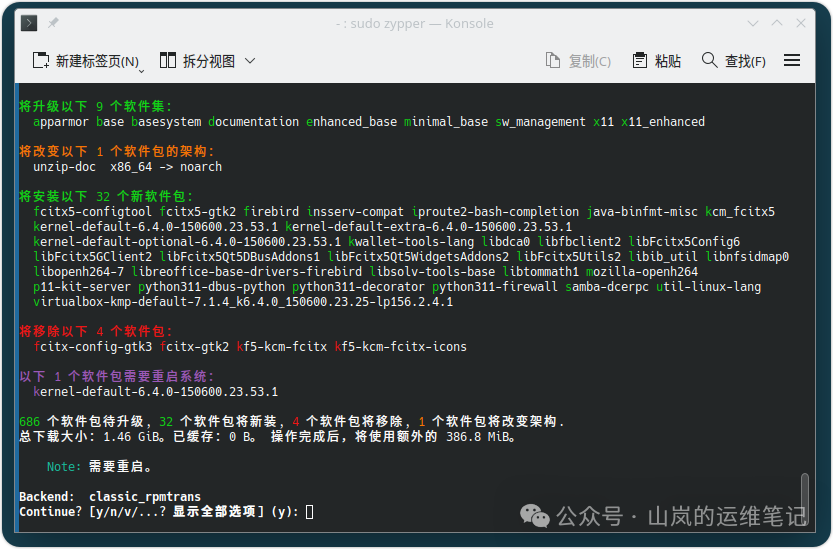This screenshot has height=549, width=833.
Task: Click the 新建标签页(N) text label
Action: point(97,61)
